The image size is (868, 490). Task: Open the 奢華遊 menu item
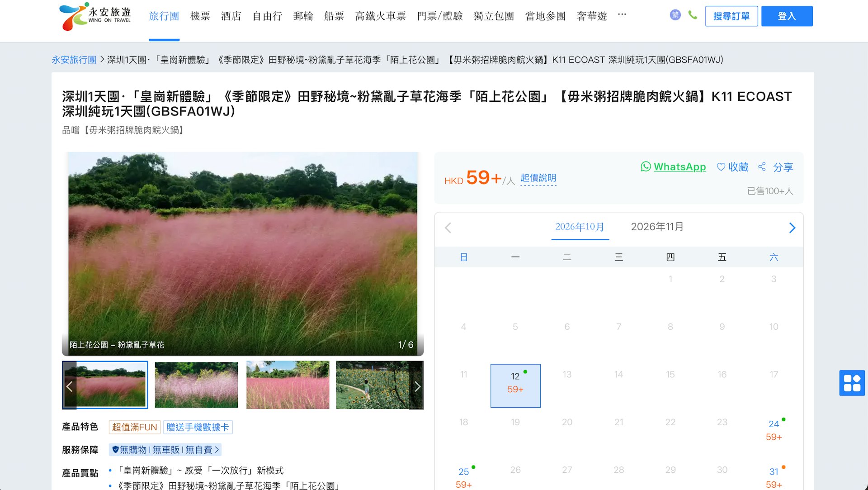(x=592, y=16)
